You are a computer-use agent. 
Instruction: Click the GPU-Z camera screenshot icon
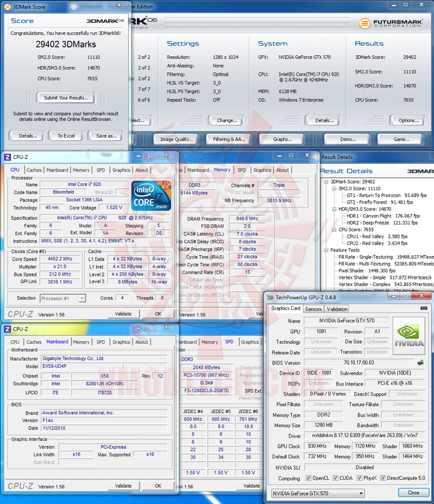pos(424,308)
